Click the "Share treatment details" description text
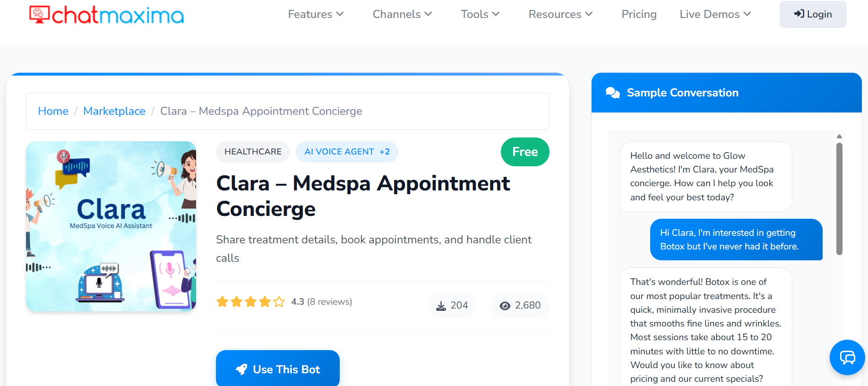The image size is (868, 386). pyautogui.click(x=374, y=249)
